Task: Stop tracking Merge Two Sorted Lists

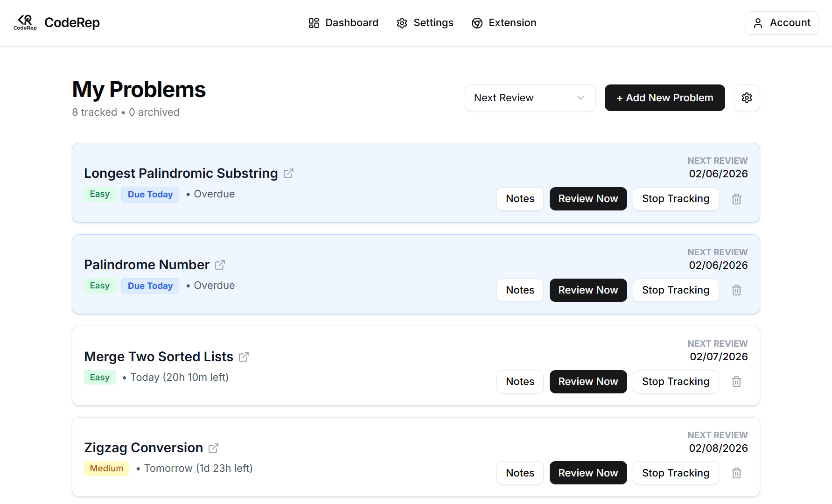Action: (x=676, y=381)
